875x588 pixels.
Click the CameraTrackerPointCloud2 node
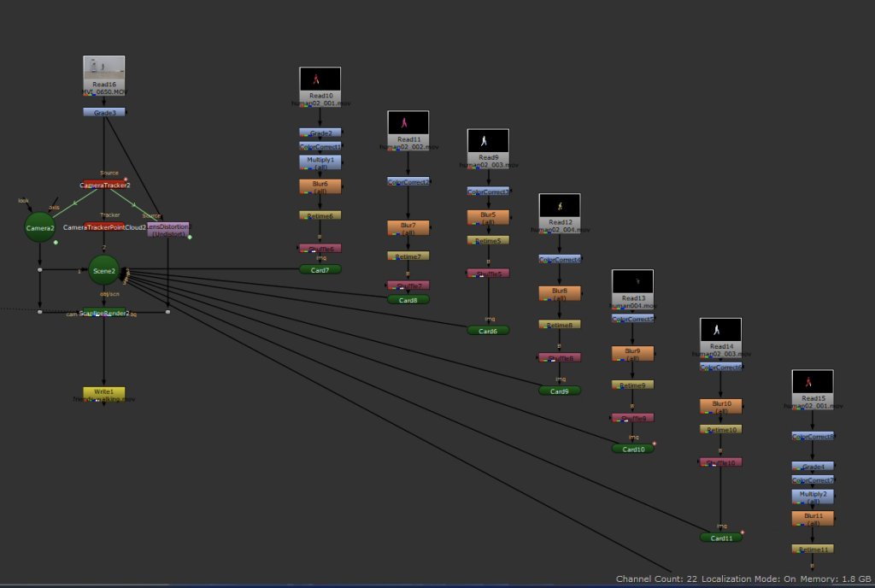(x=104, y=227)
